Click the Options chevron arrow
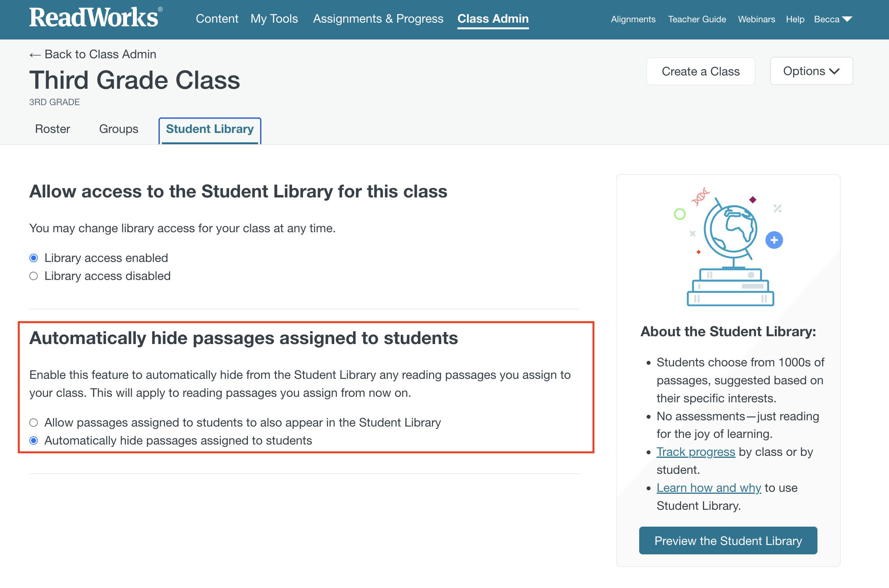889x588 pixels. coord(834,71)
